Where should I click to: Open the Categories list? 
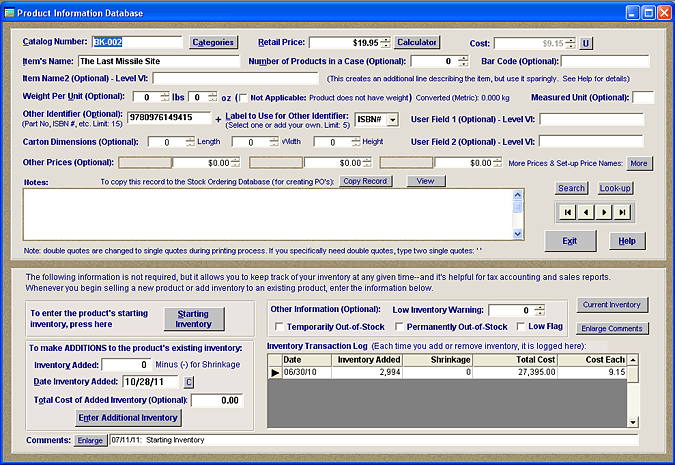[x=212, y=43]
